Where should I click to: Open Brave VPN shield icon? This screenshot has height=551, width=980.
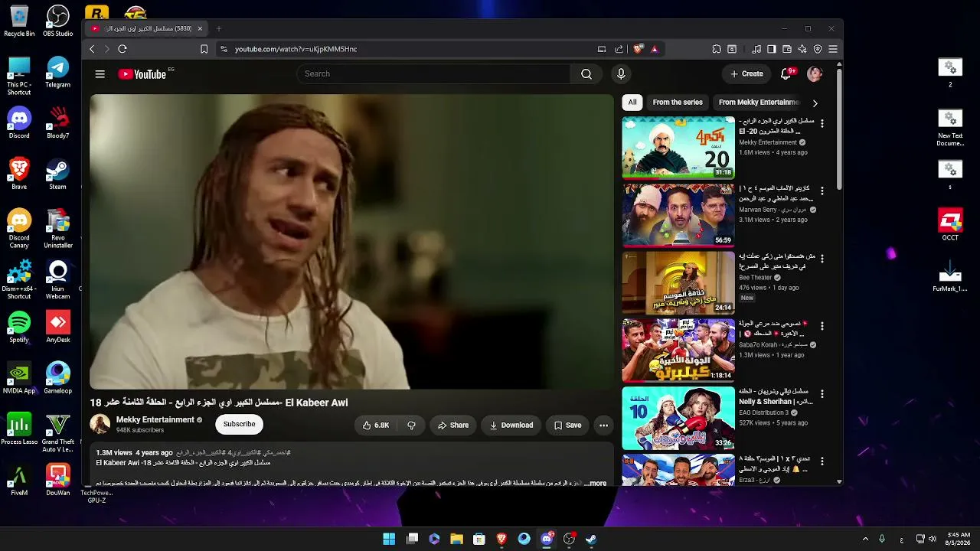point(818,49)
